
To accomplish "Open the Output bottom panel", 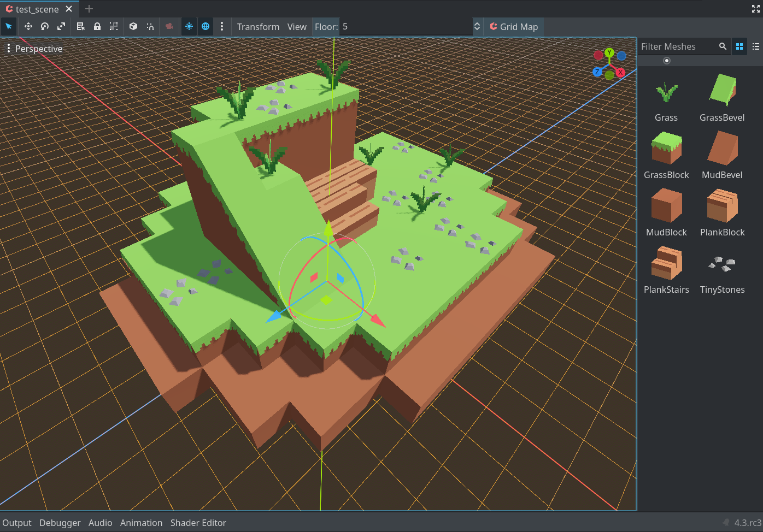I will 17,523.
